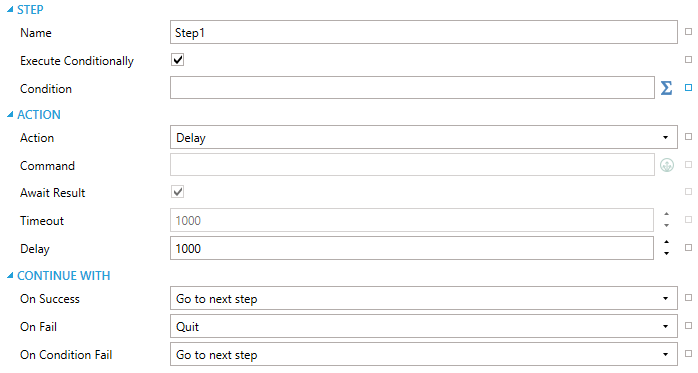Click the marker square beside Execute Conditionally
698x373 pixels.
tap(688, 60)
